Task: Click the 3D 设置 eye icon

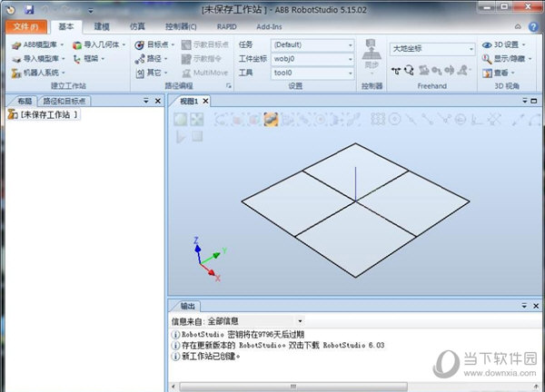Action: (x=487, y=45)
